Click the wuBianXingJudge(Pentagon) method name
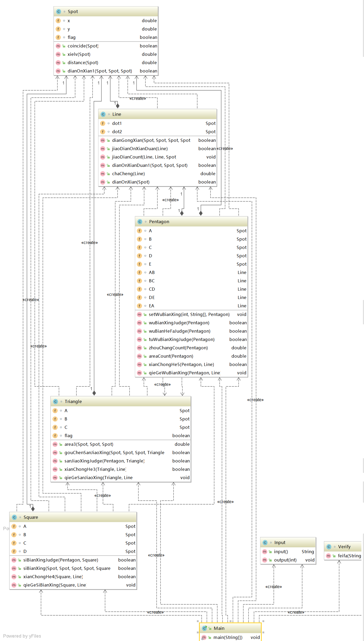Image resolution: width=364 pixels, height=641 pixels. click(179, 323)
